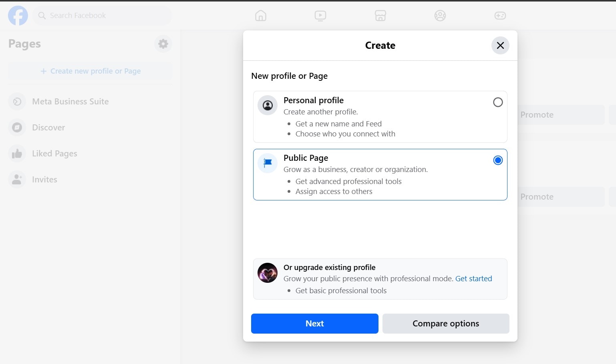The height and width of the screenshot is (364, 616).
Task: Click 'Create another profile.' text
Action: (320, 112)
